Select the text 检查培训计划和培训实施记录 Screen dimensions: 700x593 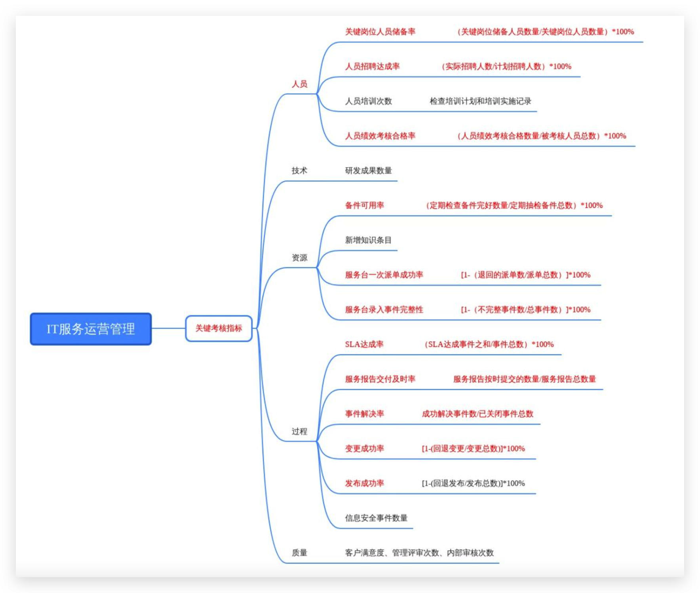tap(480, 101)
